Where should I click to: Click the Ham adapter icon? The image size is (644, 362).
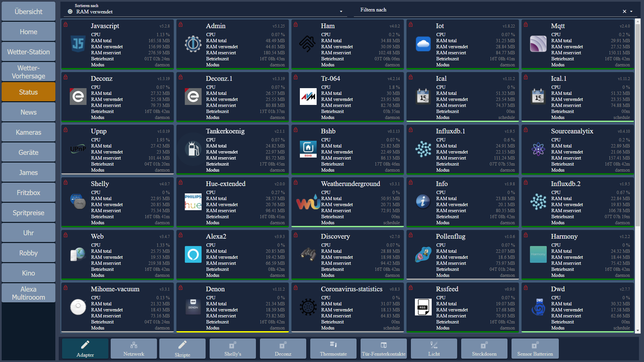(x=308, y=44)
